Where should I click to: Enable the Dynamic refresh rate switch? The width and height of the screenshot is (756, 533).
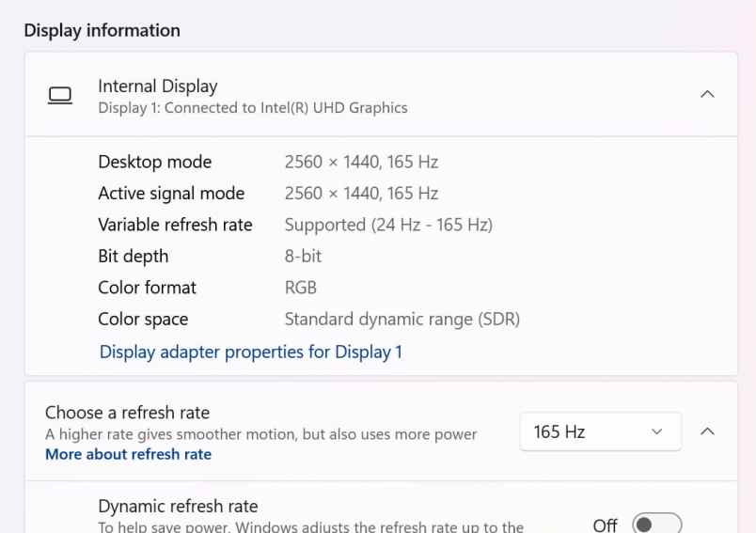coord(656,524)
